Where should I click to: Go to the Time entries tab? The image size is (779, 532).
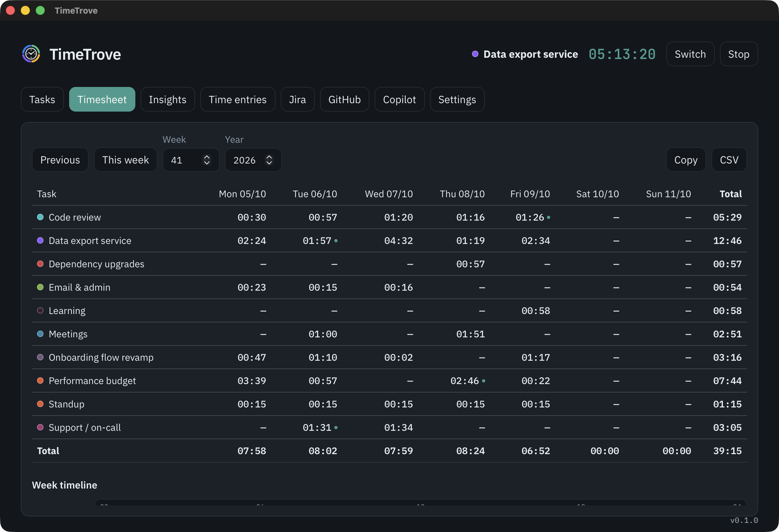tap(238, 100)
